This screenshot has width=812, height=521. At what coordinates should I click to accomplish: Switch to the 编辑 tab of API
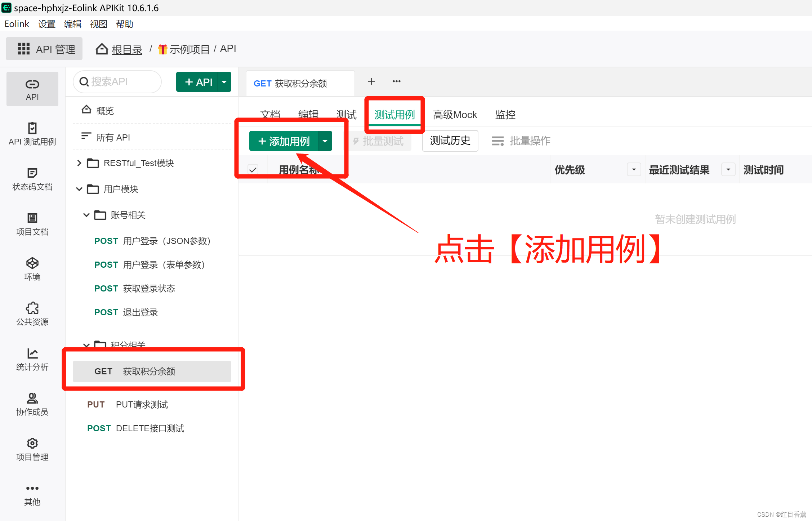click(x=308, y=115)
